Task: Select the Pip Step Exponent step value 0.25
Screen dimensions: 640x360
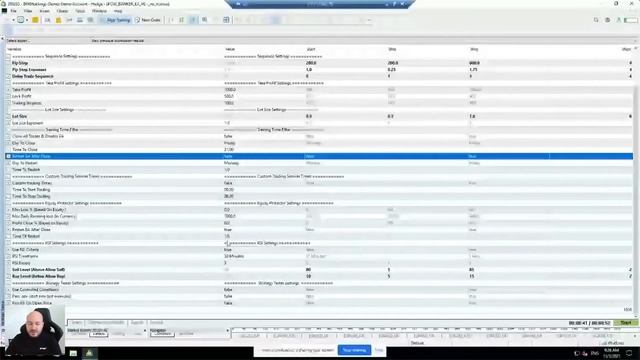Action: tap(391, 70)
